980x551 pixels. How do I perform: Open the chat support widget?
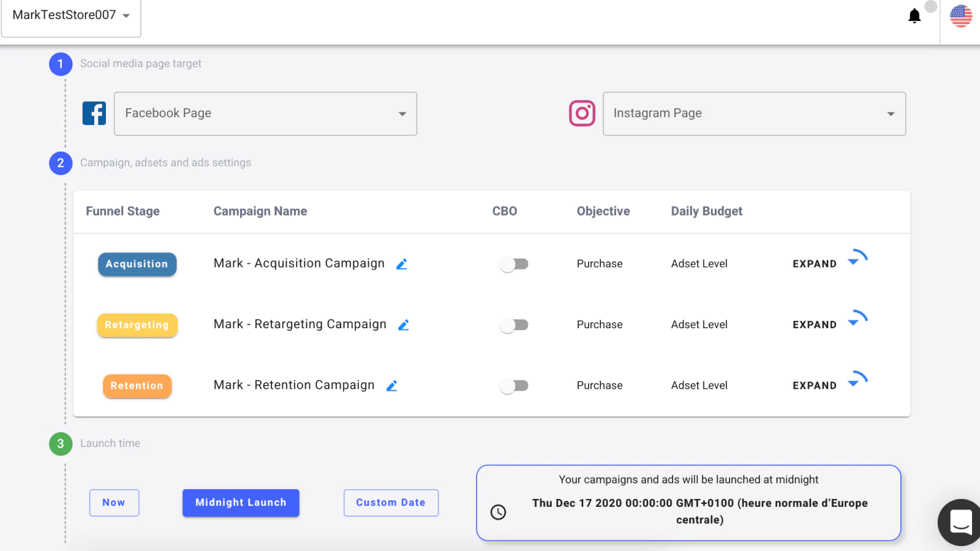[x=960, y=522]
